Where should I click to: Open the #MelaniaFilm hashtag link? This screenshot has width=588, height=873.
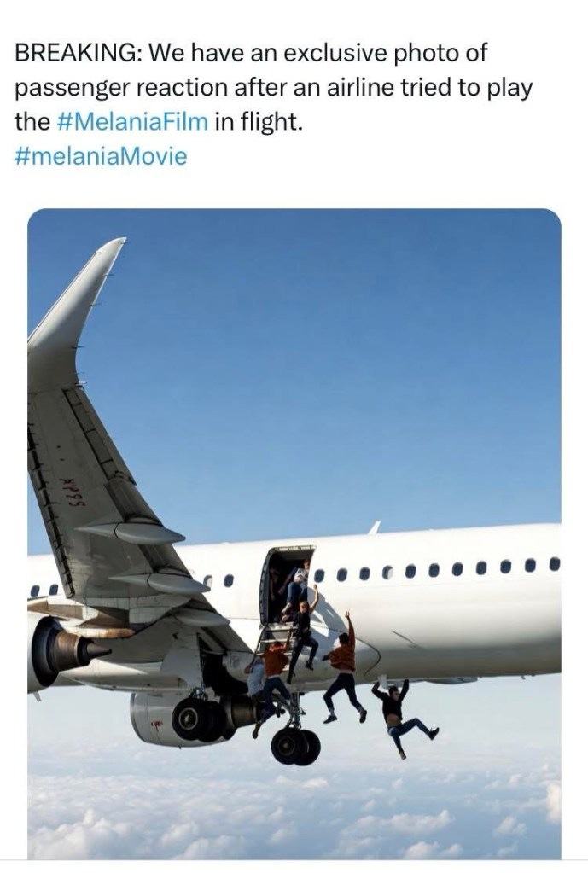[x=132, y=121]
